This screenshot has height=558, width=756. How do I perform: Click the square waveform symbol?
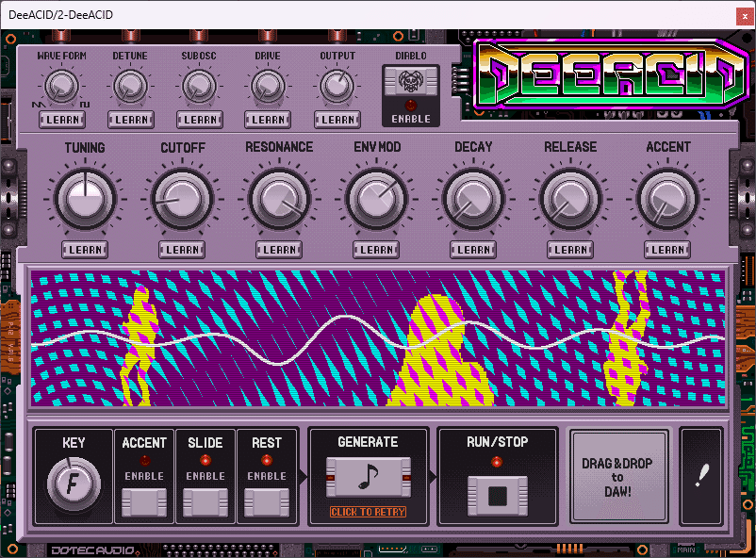coord(85,105)
